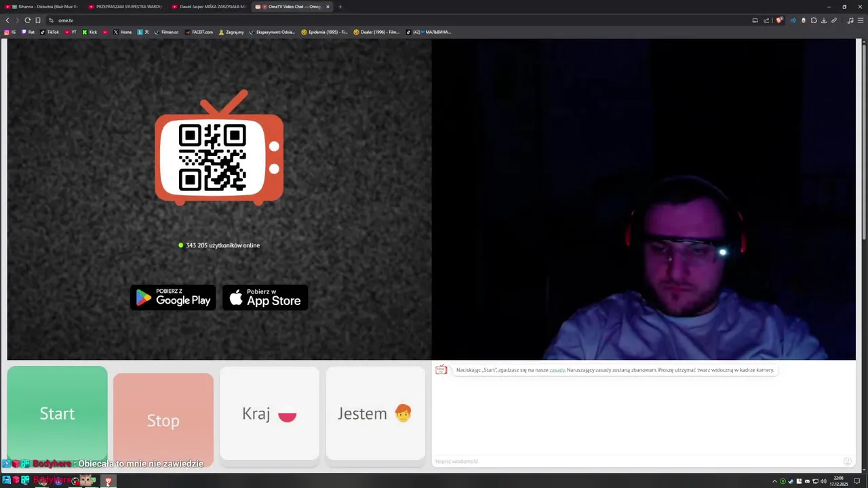Show hidden system tray icons
The width and height of the screenshot is (868, 488).
tap(774, 481)
